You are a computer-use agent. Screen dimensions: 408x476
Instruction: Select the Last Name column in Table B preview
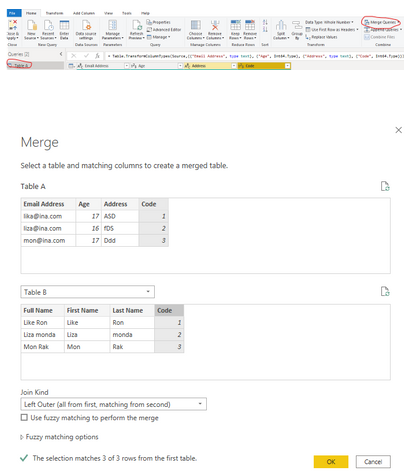coord(132,310)
